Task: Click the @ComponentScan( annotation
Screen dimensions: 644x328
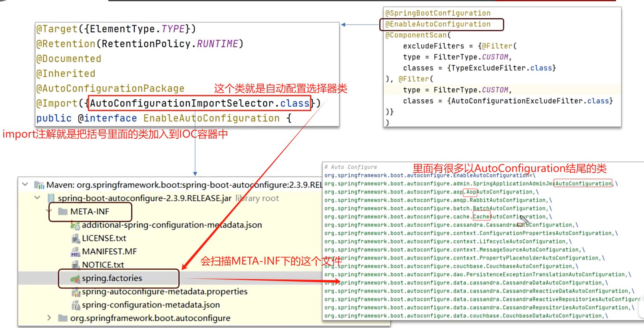Action: coord(418,35)
